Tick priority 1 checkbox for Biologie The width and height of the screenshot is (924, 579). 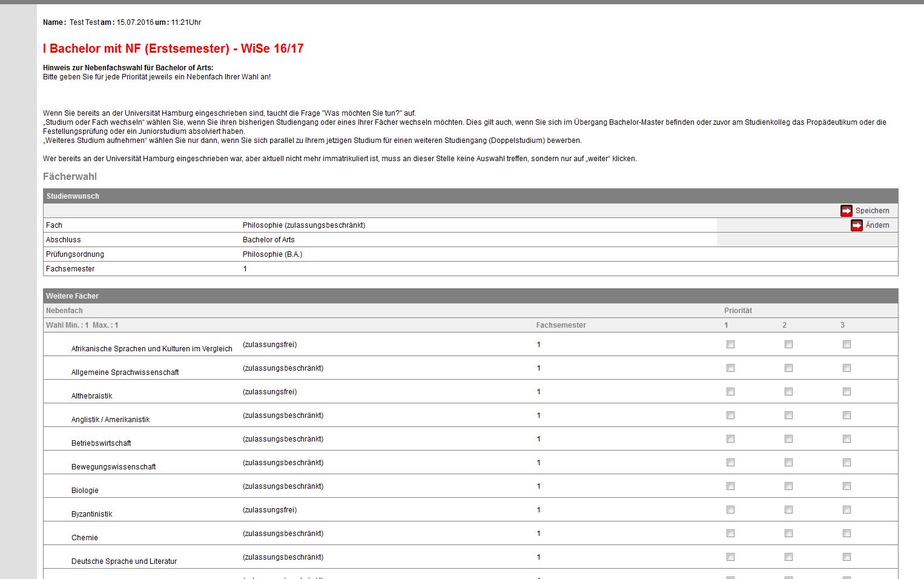730,486
